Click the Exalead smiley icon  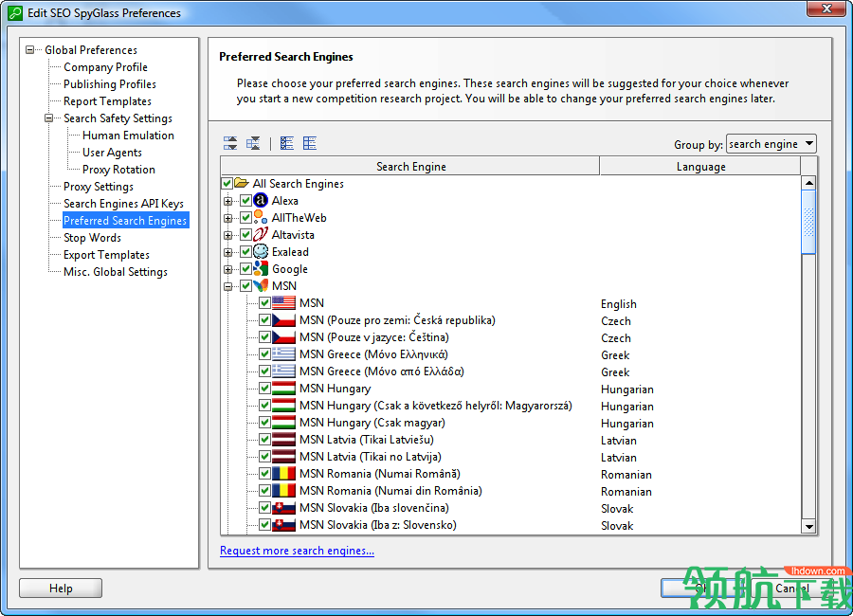coord(262,251)
